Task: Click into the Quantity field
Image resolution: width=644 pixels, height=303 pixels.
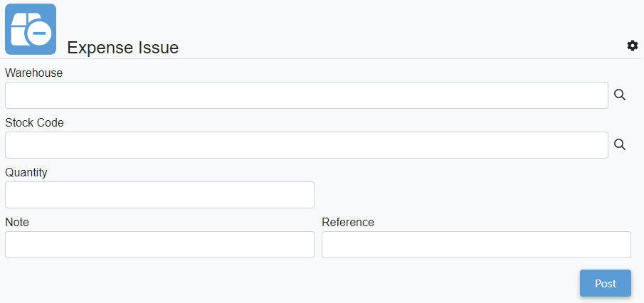Action: point(159,195)
